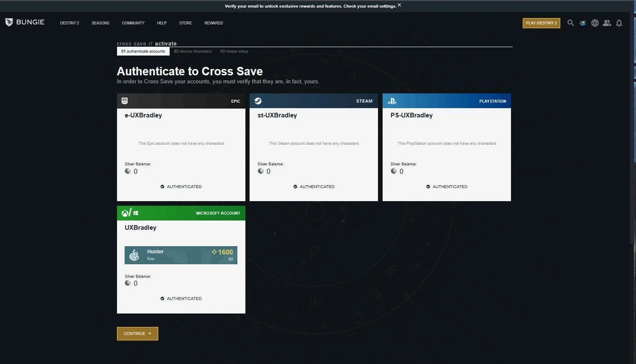Viewport: 636px width, 364px height.
Task: Click the 'cross save' breadcrumb text
Action: pos(132,44)
